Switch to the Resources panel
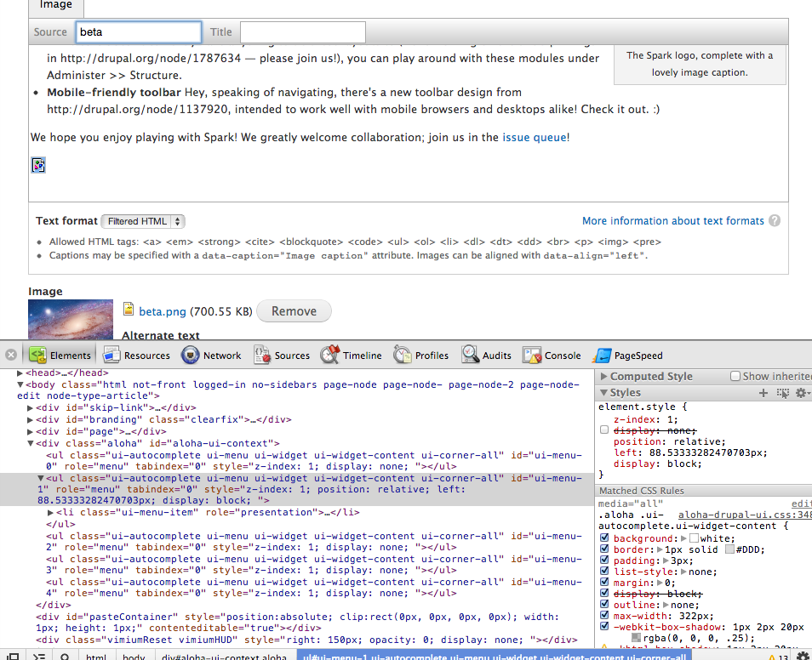The image size is (812, 660). (137, 356)
